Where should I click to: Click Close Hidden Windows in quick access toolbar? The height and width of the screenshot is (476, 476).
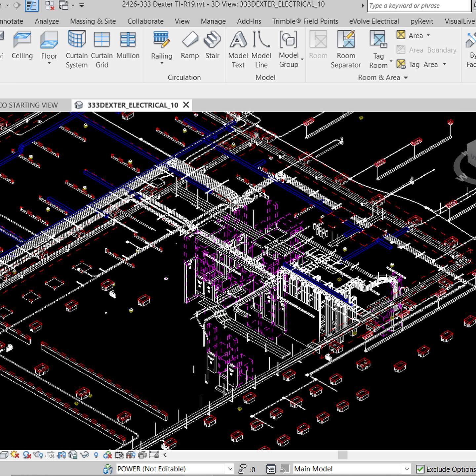50,5
